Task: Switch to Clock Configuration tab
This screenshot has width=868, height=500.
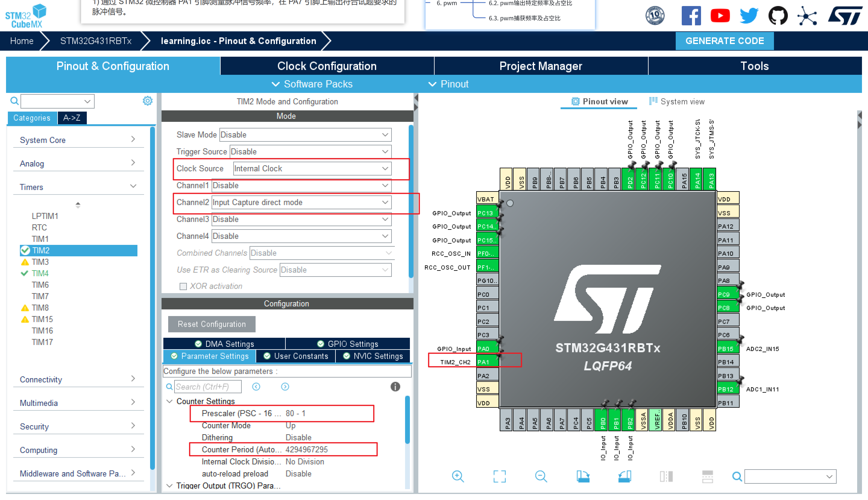Action: pyautogui.click(x=327, y=66)
